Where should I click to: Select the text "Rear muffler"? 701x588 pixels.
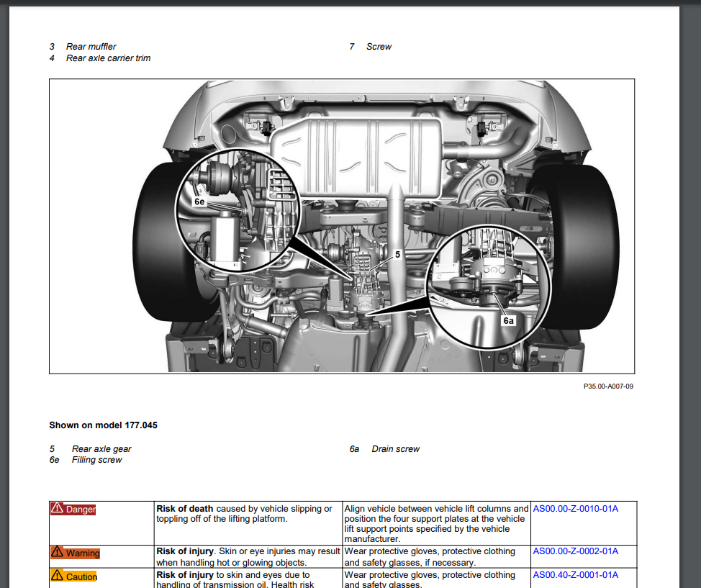point(91,47)
